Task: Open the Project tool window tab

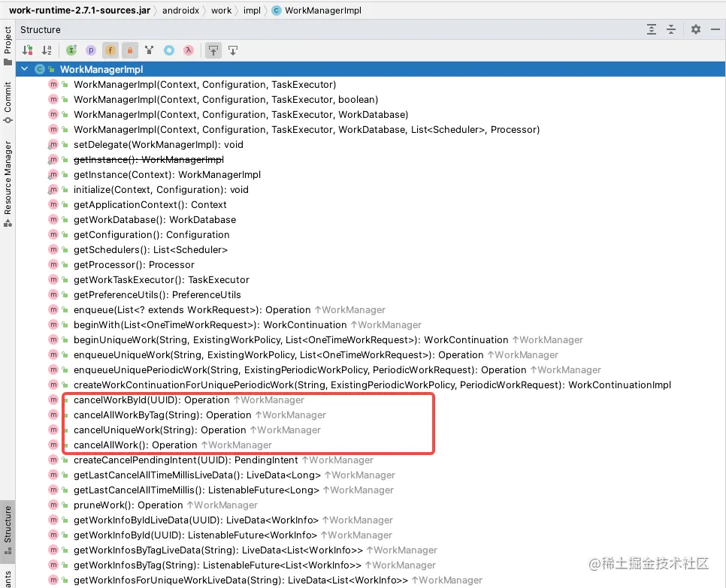Action: 8,45
